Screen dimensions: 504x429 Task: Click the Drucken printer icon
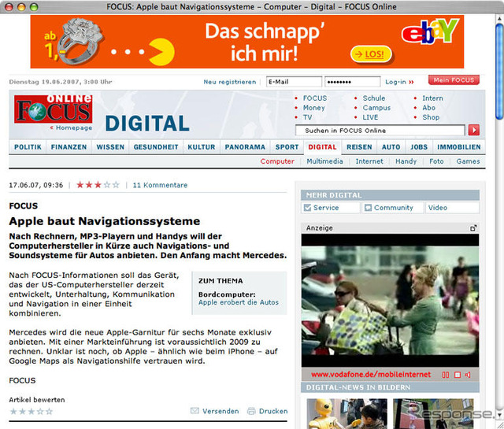[251, 411]
